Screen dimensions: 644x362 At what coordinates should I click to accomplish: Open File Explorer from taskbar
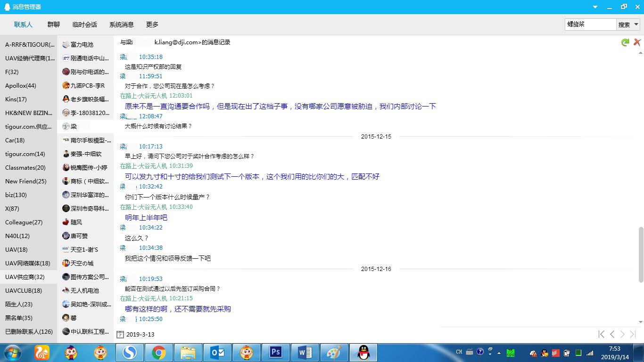pyautogui.click(x=188, y=353)
